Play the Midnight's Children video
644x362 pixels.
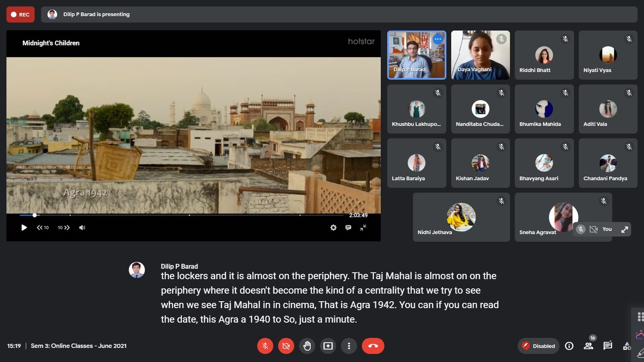point(24,228)
